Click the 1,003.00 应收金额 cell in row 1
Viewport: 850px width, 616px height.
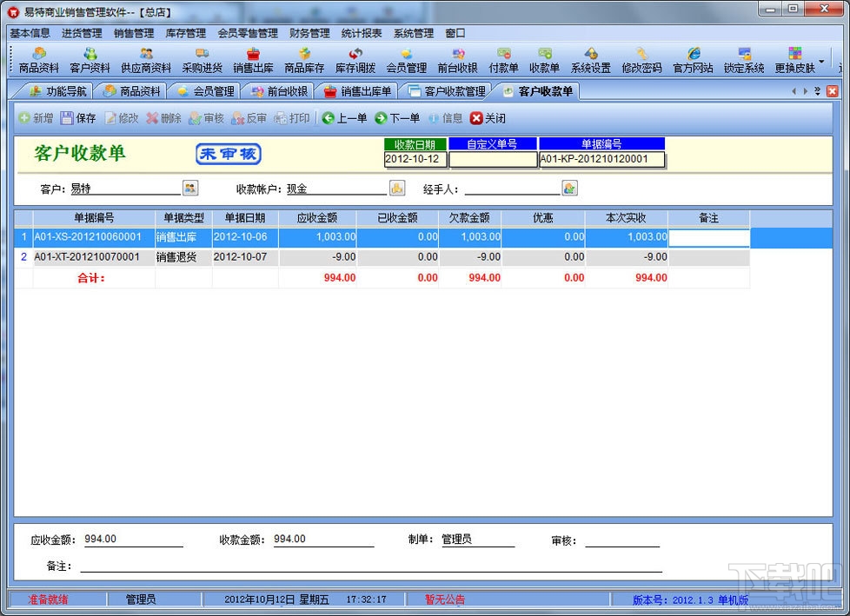point(318,237)
